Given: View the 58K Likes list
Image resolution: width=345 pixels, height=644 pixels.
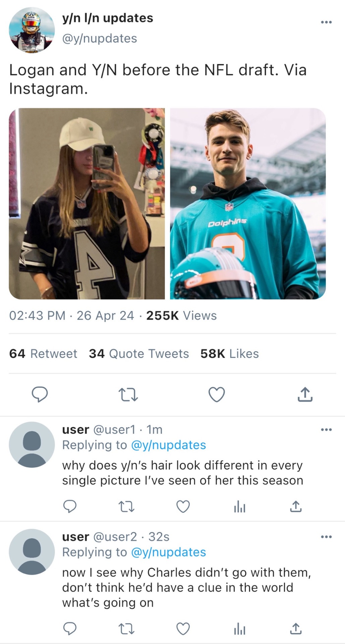Looking at the screenshot, I should (x=229, y=354).
